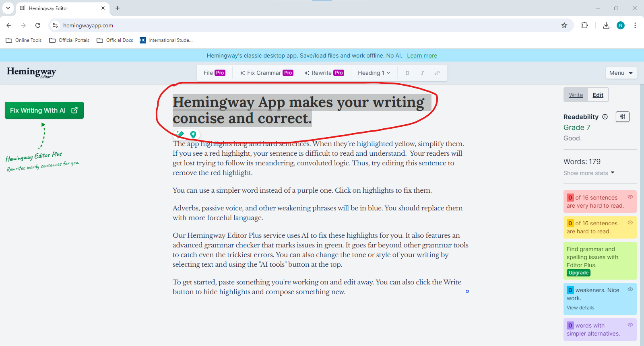Image resolution: width=644 pixels, height=346 pixels.
Task: Bookmark this page with star icon
Action: [x=564, y=25]
